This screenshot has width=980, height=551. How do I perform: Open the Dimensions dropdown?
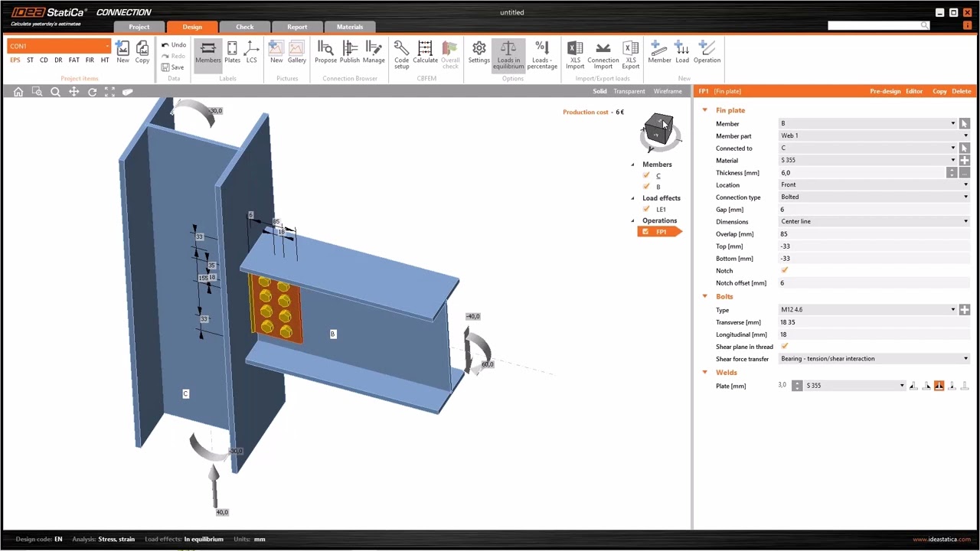(874, 221)
